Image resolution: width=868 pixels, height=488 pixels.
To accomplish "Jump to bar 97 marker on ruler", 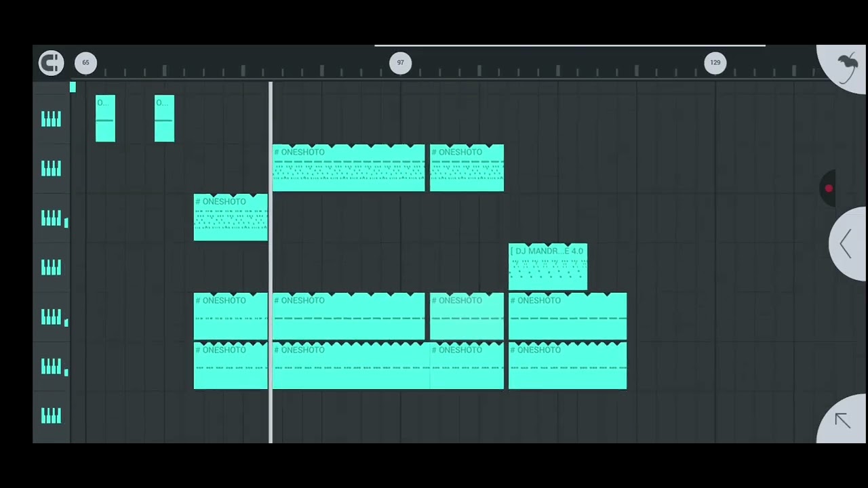I will 400,62.
